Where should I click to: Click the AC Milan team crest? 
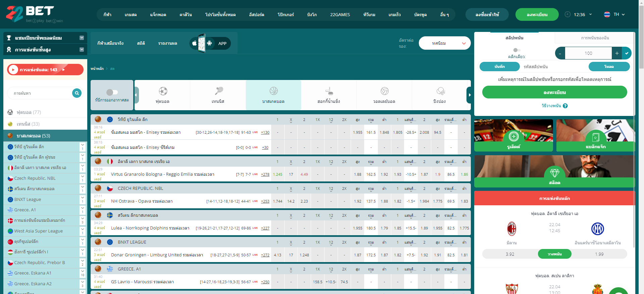(x=511, y=229)
